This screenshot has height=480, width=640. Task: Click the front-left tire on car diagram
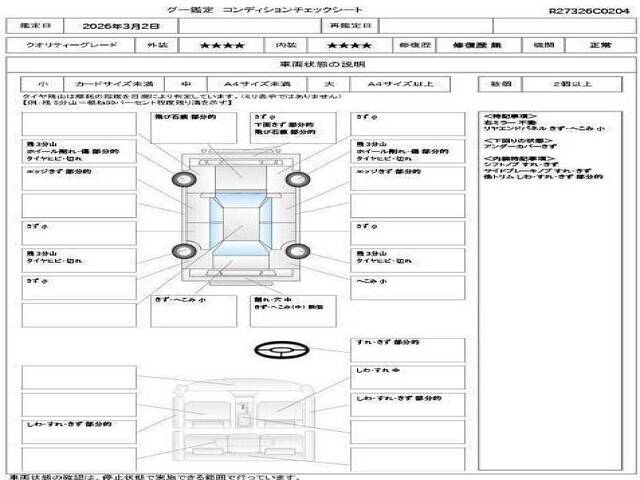click(x=184, y=179)
